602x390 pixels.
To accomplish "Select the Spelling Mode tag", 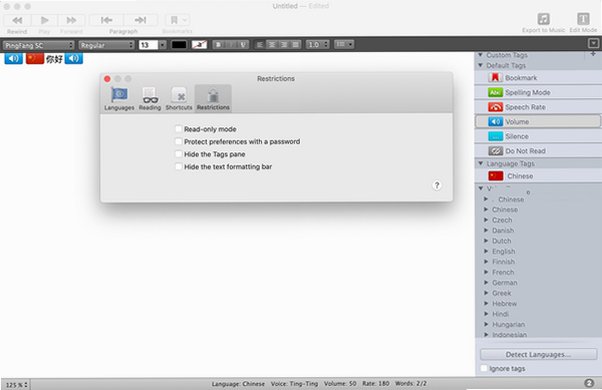I will (538, 93).
